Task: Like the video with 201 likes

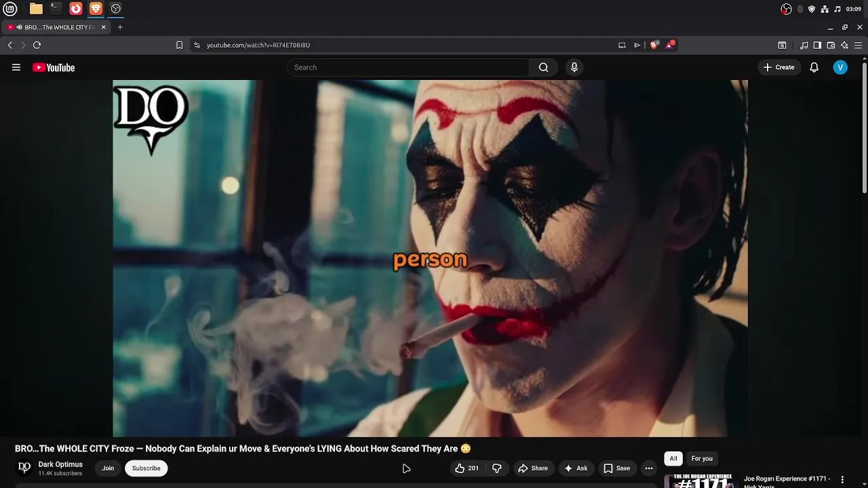Action: (x=467, y=468)
